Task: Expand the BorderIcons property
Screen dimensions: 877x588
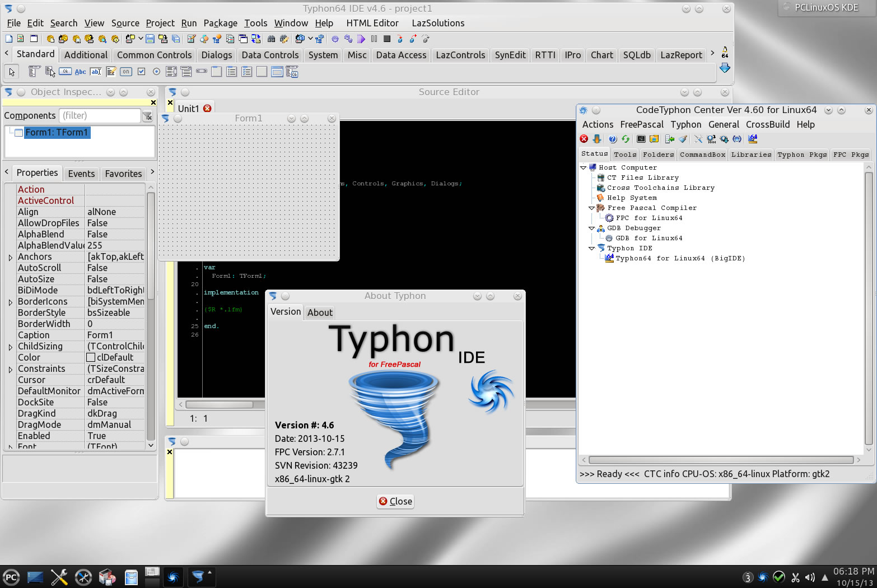Action: pos(10,302)
